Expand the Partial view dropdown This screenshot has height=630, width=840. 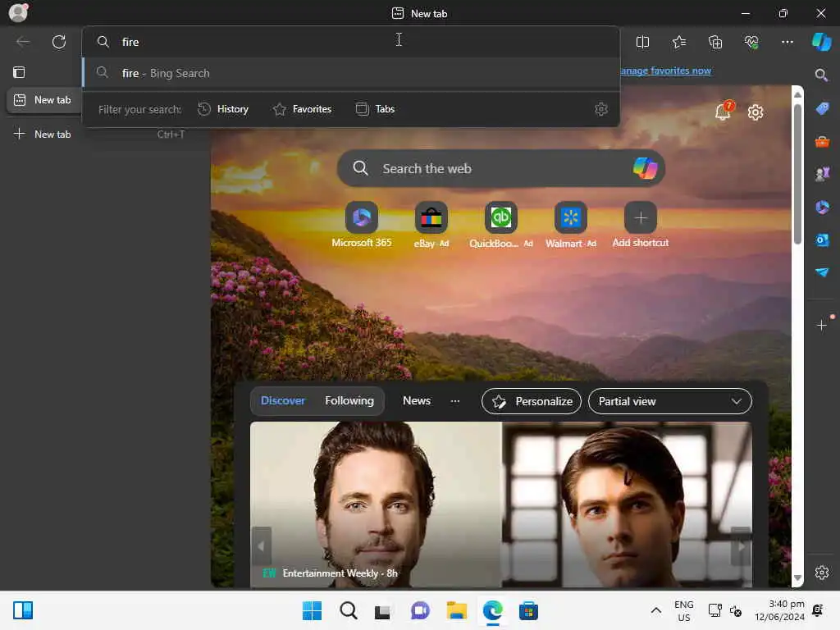coord(669,401)
